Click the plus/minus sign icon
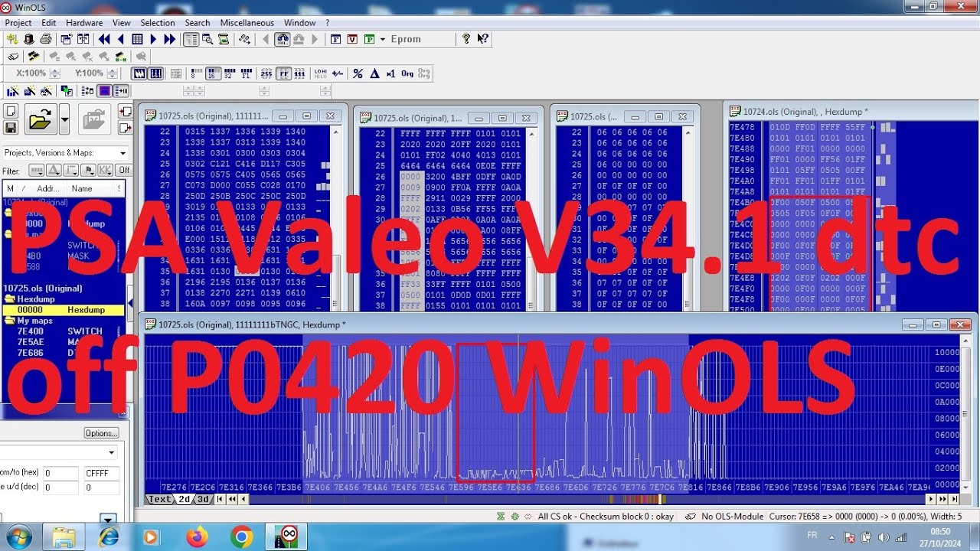The width and height of the screenshot is (980, 551). point(337,73)
